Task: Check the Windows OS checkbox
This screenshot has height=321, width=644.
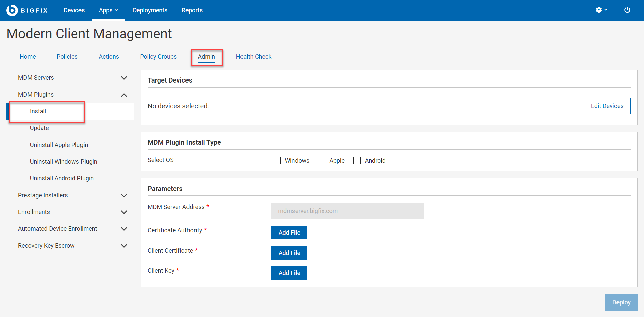Action: coord(277,161)
